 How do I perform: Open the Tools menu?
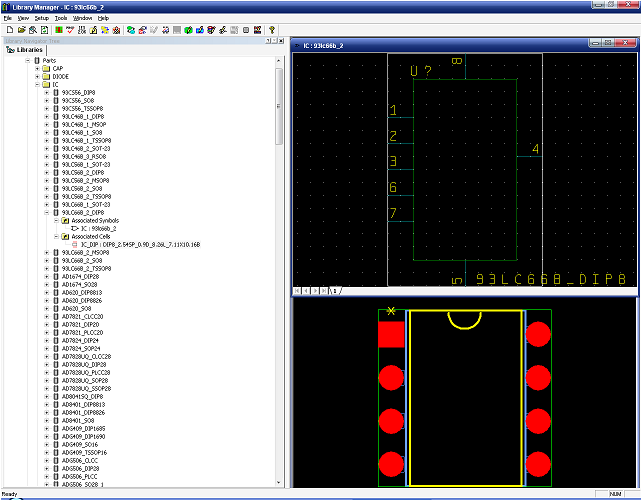(x=61, y=18)
